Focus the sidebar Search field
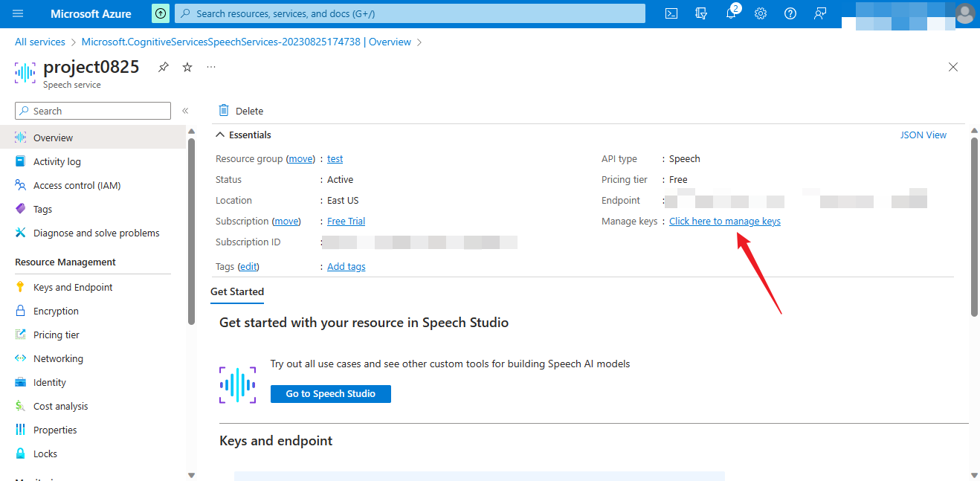980x481 pixels. (x=93, y=111)
